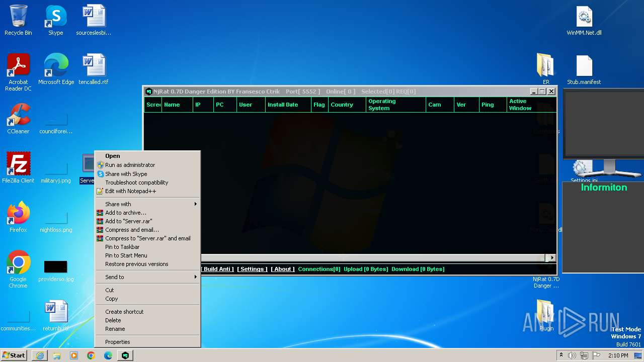The height and width of the screenshot is (362, 644).
Task: Expand the Share with submenu
Action: click(148, 204)
